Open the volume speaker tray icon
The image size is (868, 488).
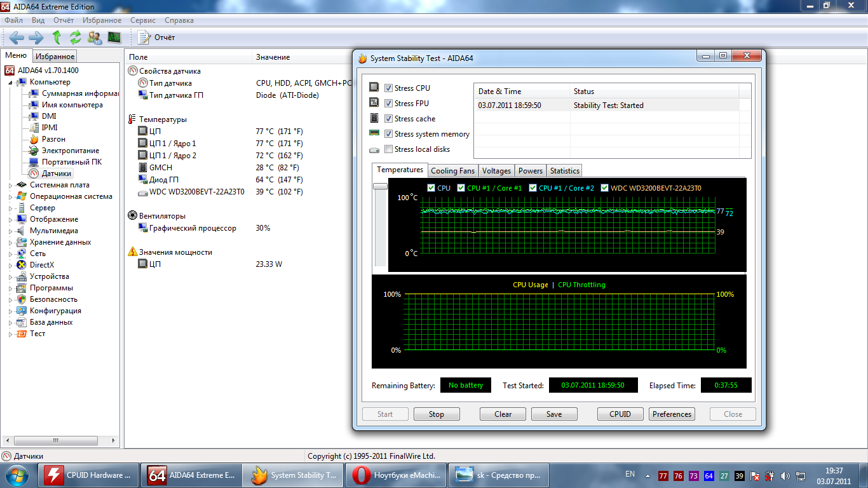785,476
